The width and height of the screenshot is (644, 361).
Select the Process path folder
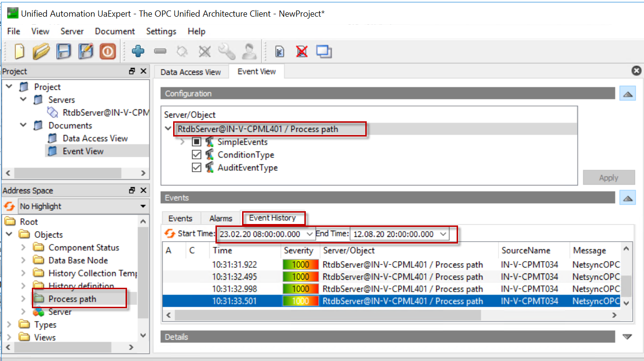72,299
